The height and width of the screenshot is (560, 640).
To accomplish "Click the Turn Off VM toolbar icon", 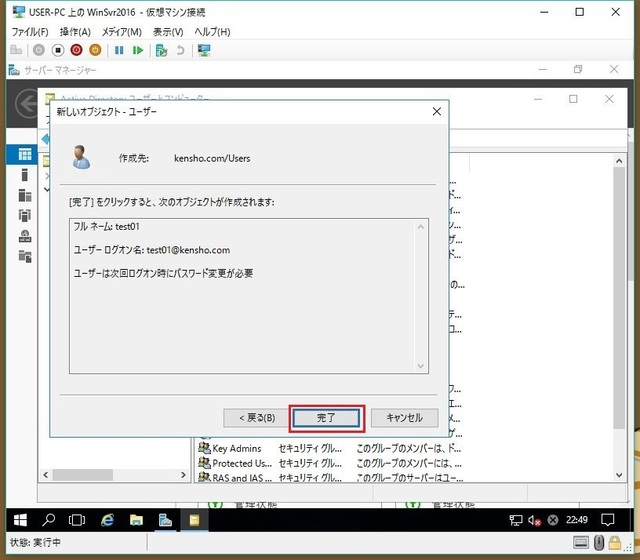I will coord(57,50).
